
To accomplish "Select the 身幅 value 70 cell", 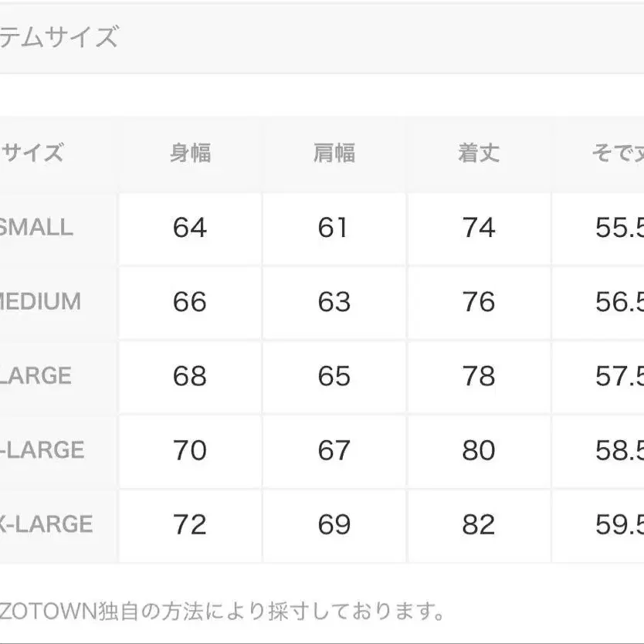I will tap(190, 450).
